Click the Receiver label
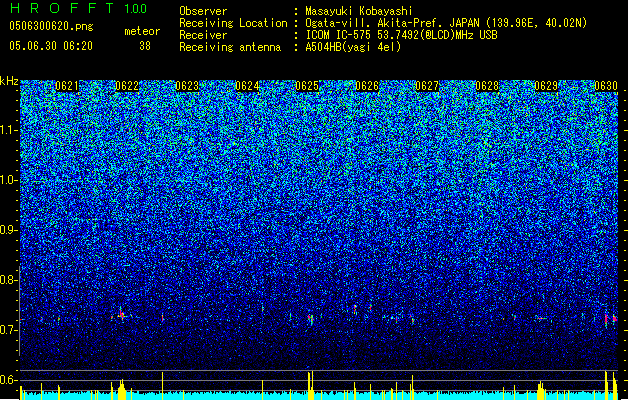 coord(203,35)
